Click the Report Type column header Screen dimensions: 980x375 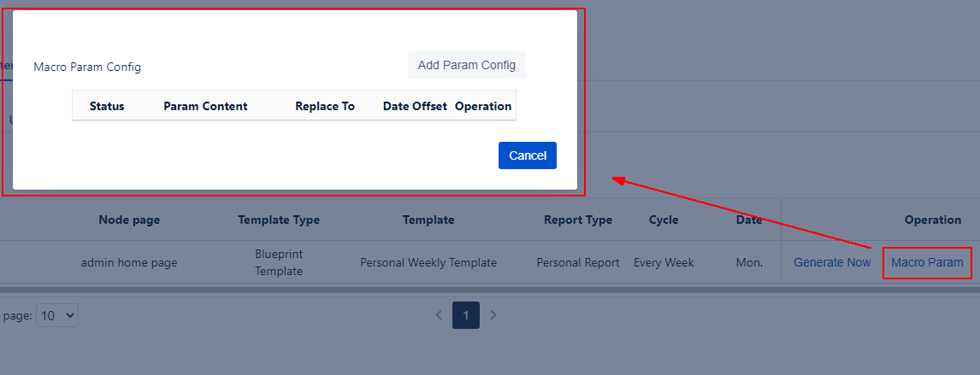click(x=578, y=220)
